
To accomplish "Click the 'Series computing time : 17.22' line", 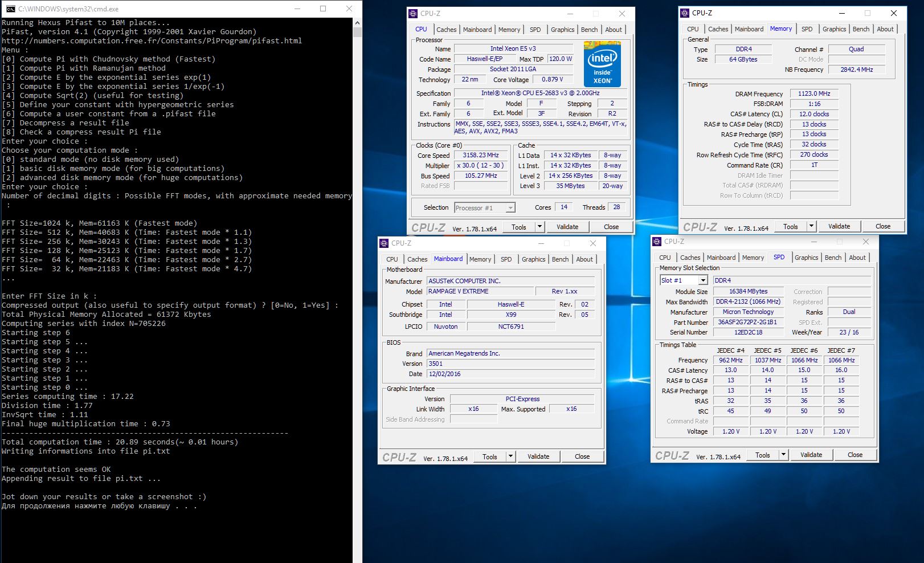I will pos(68,397).
